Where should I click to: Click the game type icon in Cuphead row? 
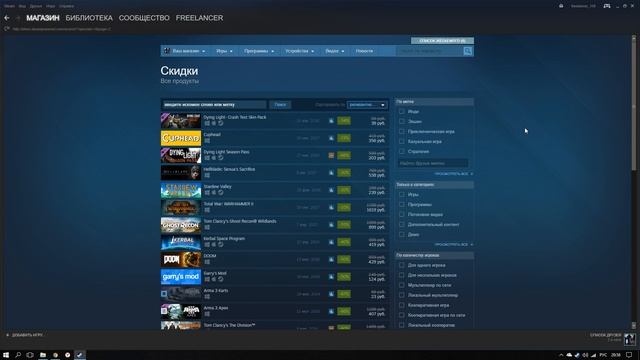tap(331, 138)
